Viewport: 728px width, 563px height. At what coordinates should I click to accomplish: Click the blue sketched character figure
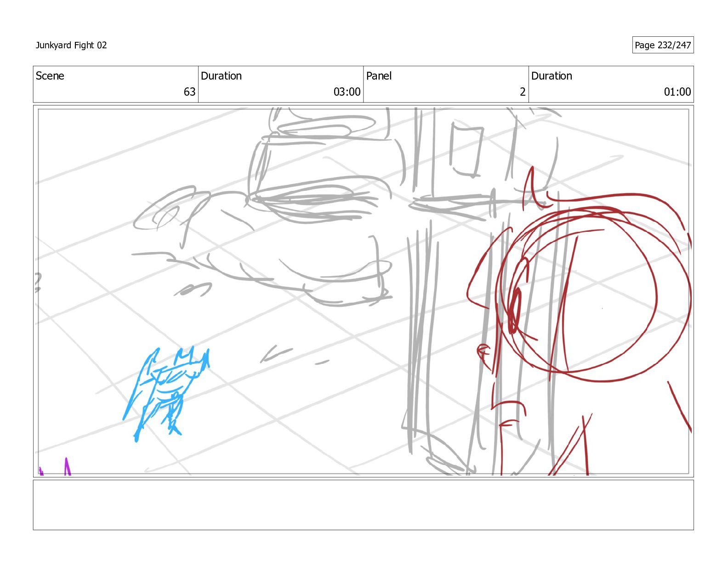tap(166, 394)
